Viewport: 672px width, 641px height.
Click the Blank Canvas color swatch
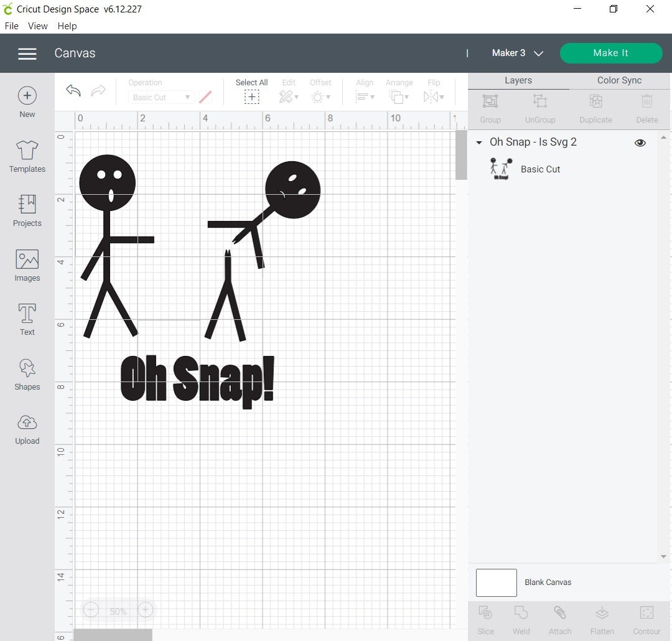click(496, 583)
